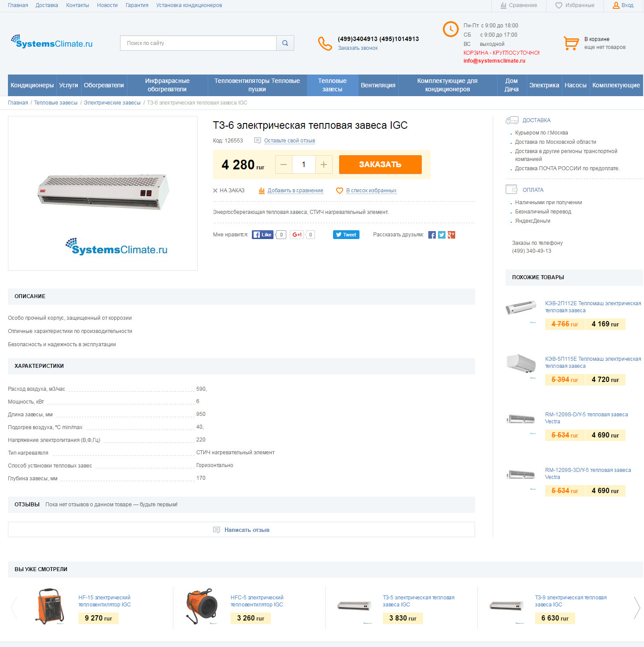
Task: Open the Доставка top navigation link
Action: coord(47,5)
